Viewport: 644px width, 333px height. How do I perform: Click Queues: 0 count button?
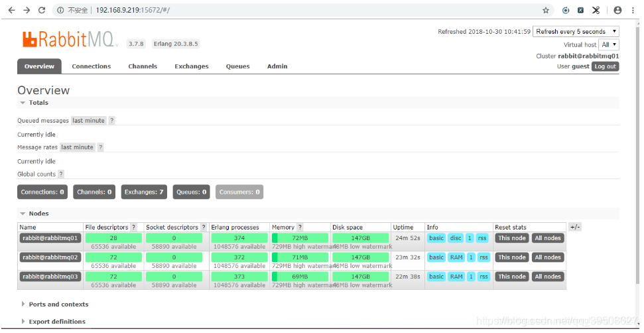click(192, 192)
